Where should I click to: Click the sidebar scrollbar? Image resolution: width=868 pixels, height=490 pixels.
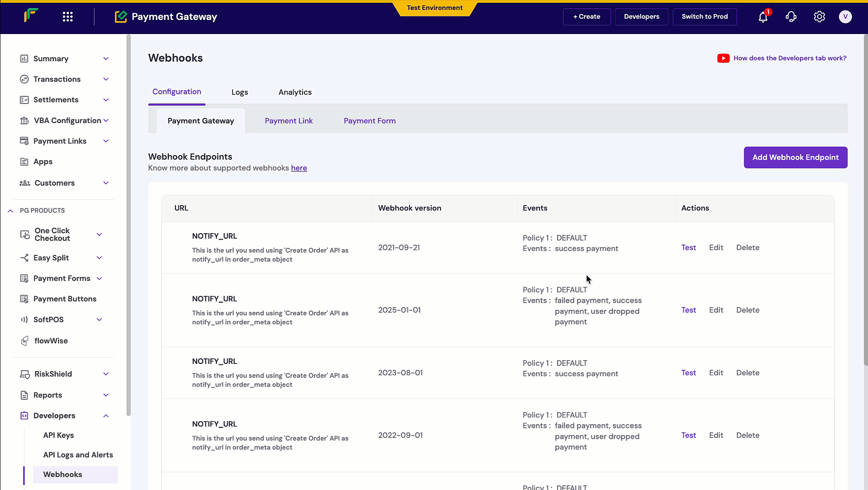(128, 225)
